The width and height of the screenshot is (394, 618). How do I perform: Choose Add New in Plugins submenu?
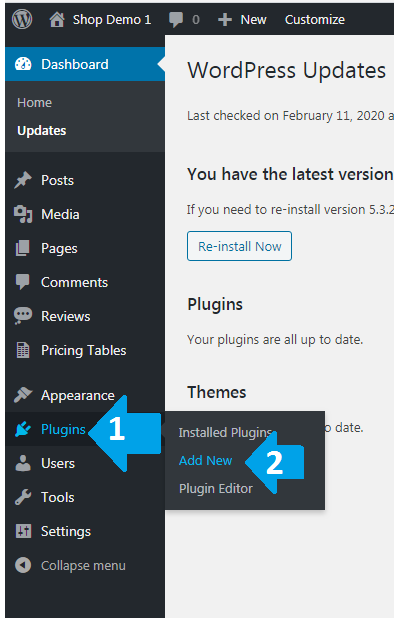click(205, 460)
